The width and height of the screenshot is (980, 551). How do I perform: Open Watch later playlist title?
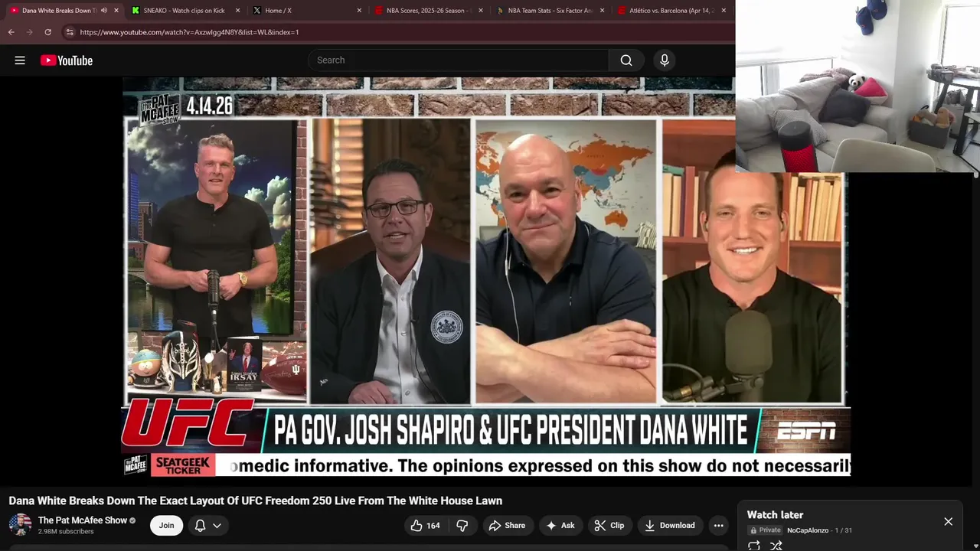(x=775, y=515)
